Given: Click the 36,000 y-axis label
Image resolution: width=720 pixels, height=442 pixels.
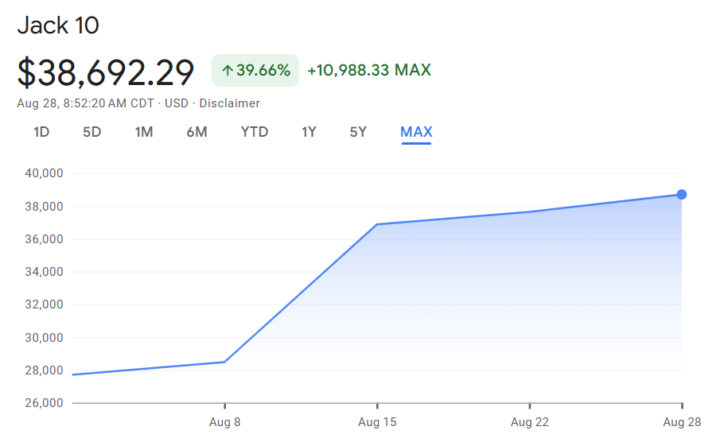Looking at the screenshot, I should point(44,239).
